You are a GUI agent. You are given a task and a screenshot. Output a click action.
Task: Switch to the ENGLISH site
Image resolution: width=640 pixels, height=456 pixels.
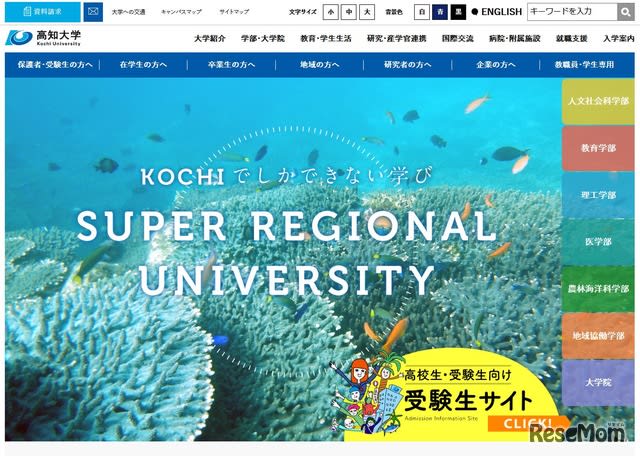click(497, 12)
